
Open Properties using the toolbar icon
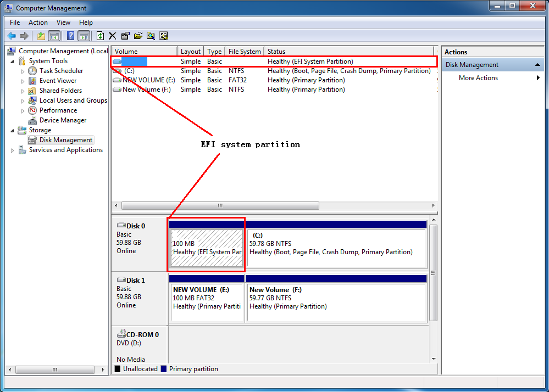point(124,36)
